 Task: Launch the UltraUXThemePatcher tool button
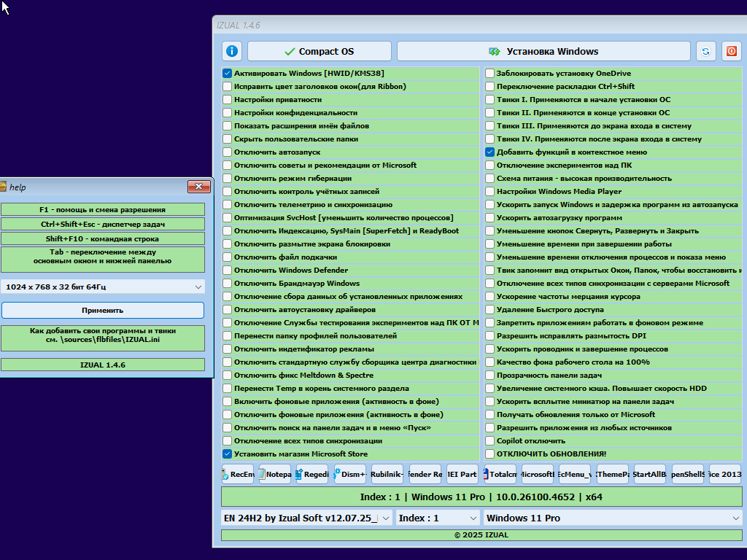(613, 474)
